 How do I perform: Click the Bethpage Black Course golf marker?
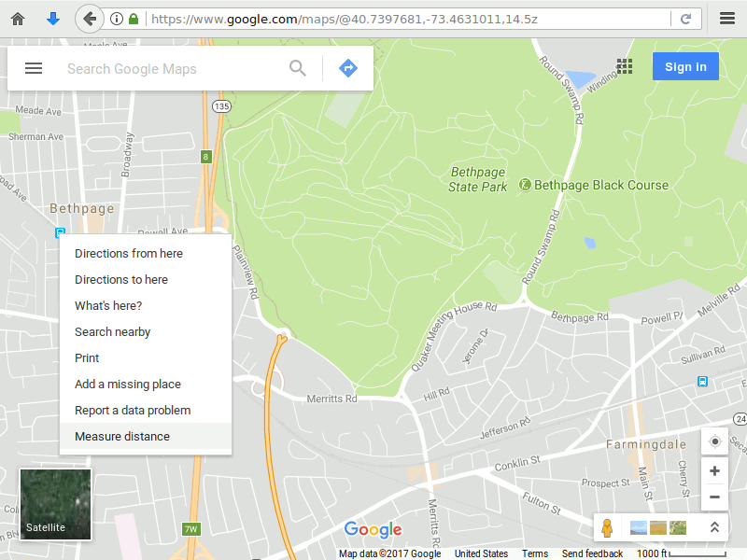[525, 184]
